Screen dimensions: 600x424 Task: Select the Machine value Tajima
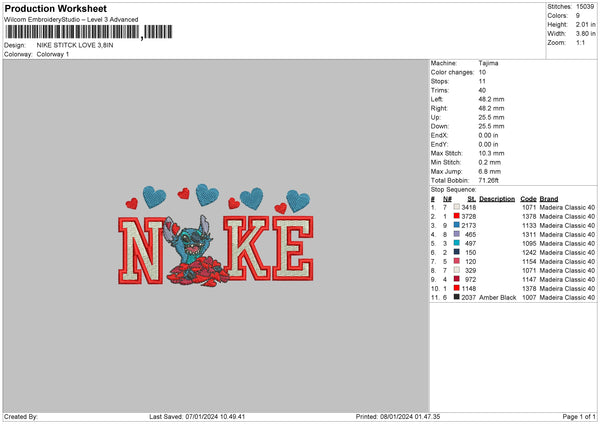(x=488, y=63)
